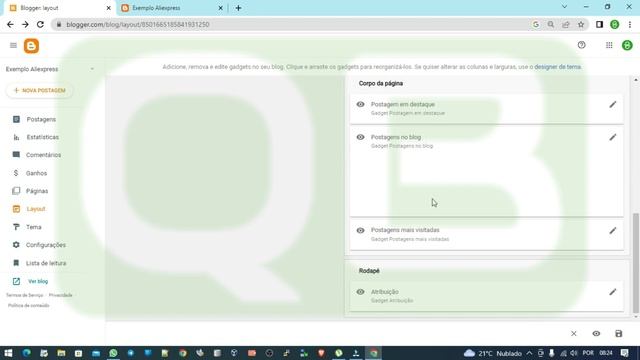Open Blogger help icon
The width and height of the screenshot is (640, 360).
(x=582, y=45)
